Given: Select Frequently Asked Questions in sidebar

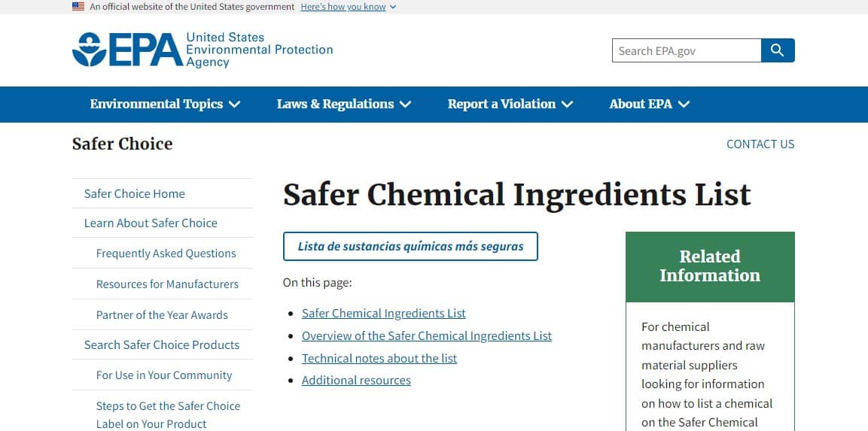Looking at the screenshot, I should point(166,253).
